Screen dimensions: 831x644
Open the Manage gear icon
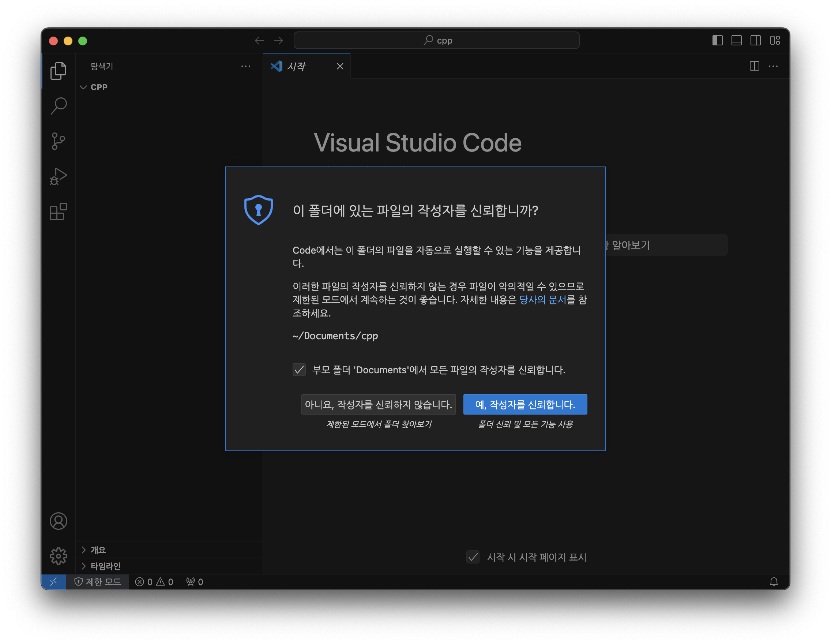(x=58, y=556)
